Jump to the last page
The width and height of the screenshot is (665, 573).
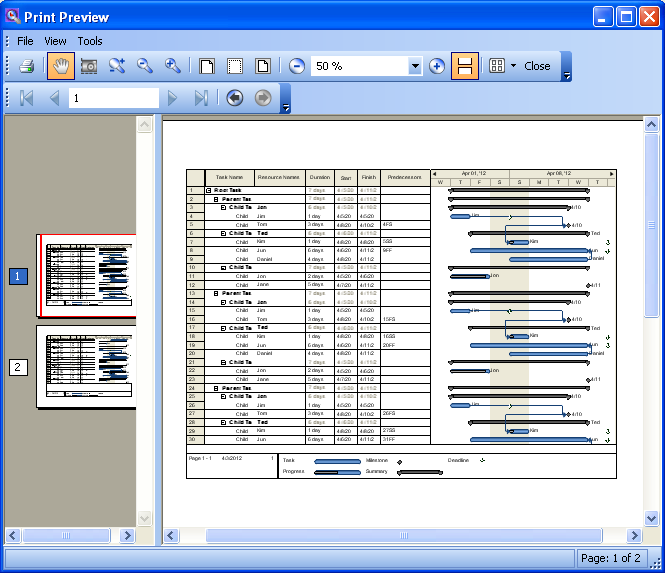201,98
